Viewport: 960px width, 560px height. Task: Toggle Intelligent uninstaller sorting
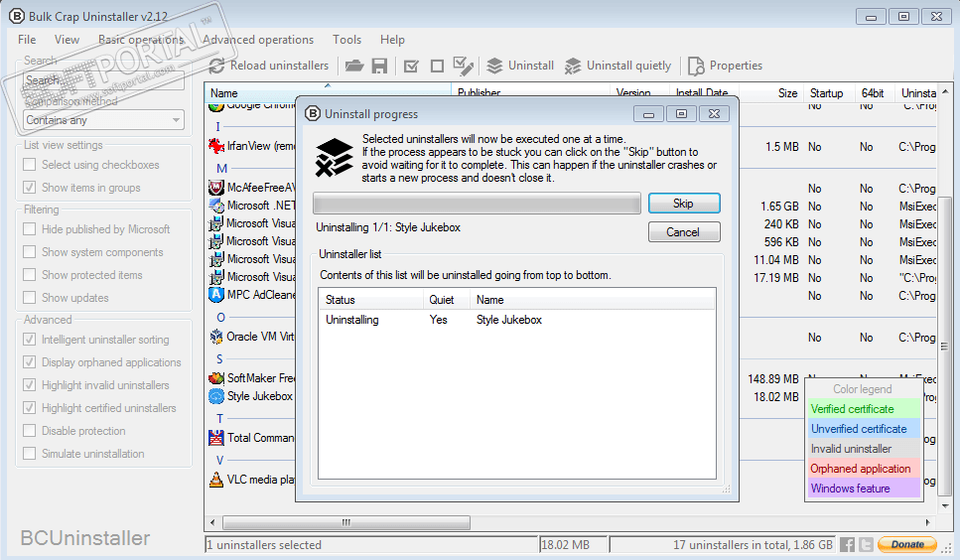(29, 339)
